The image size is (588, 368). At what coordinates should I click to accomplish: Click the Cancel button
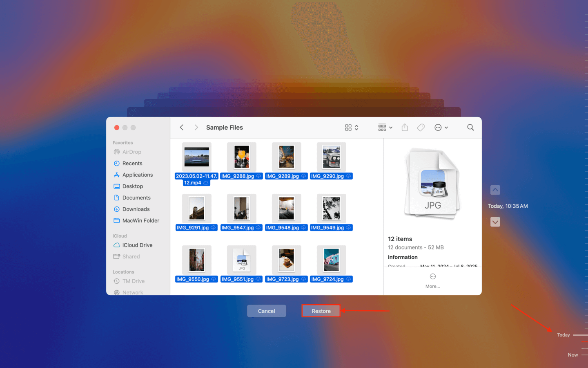266,311
